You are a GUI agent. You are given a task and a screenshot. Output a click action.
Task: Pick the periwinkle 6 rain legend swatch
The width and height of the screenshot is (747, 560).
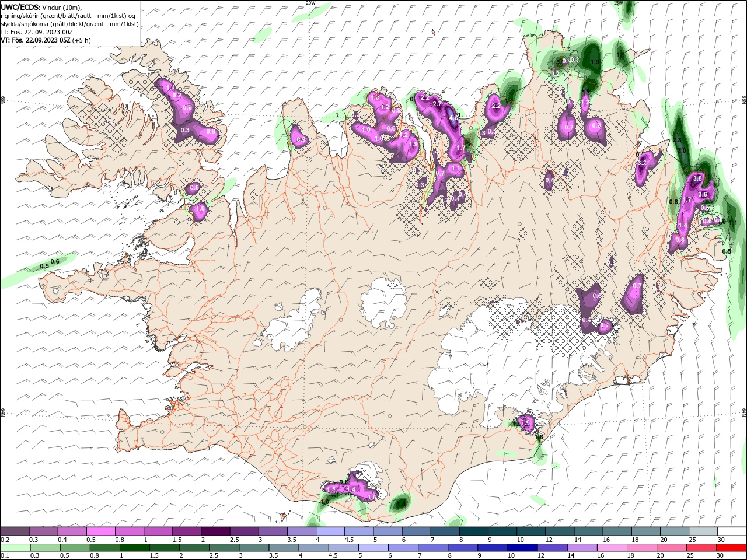point(402,548)
